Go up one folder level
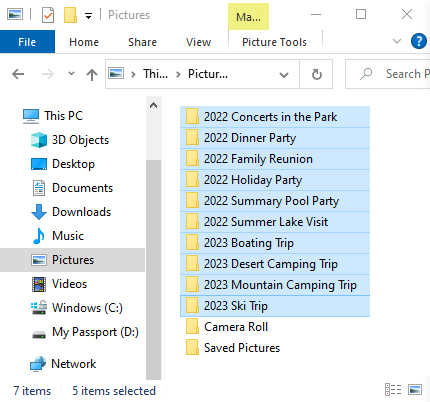 click(x=92, y=74)
